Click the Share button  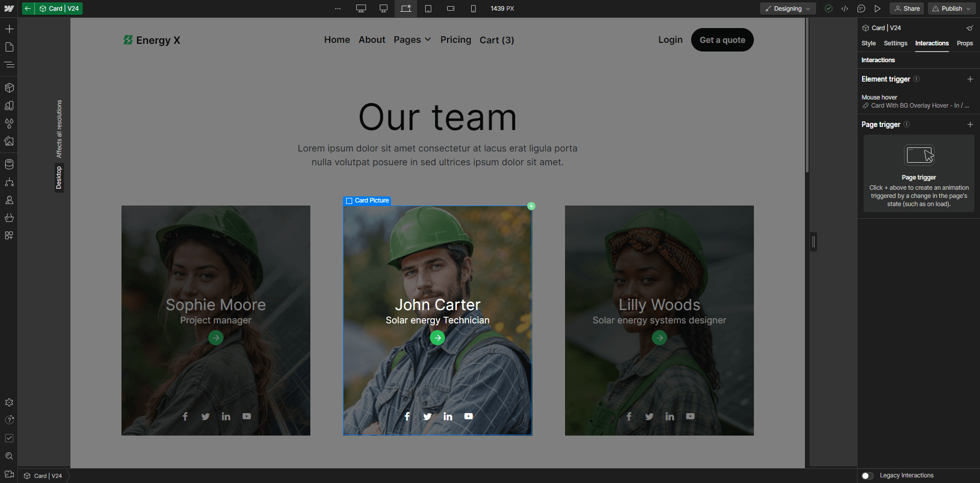coord(907,9)
